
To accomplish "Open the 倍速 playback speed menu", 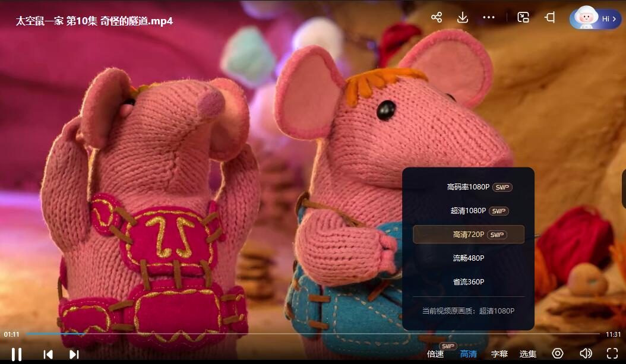I will click(x=435, y=354).
